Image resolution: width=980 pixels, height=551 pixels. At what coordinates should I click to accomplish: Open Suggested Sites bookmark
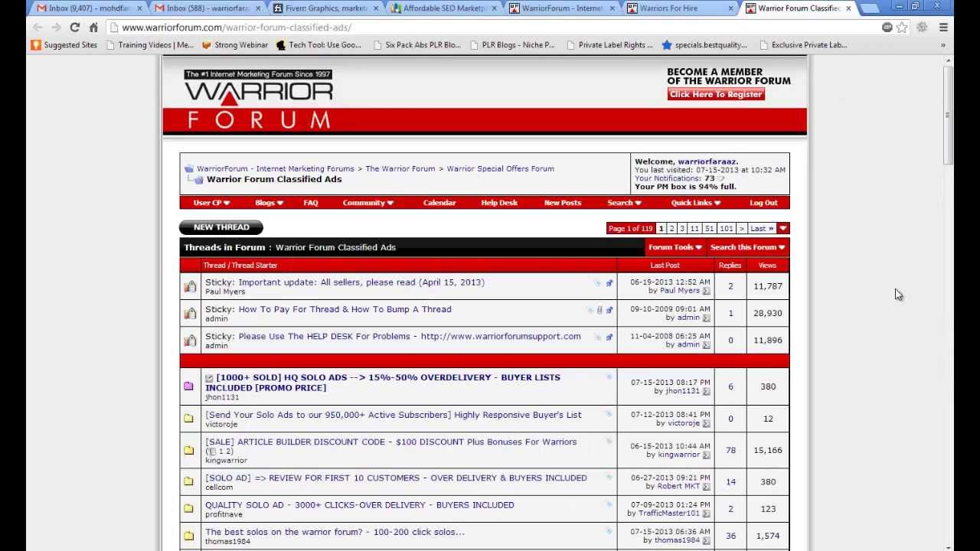coord(64,45)
